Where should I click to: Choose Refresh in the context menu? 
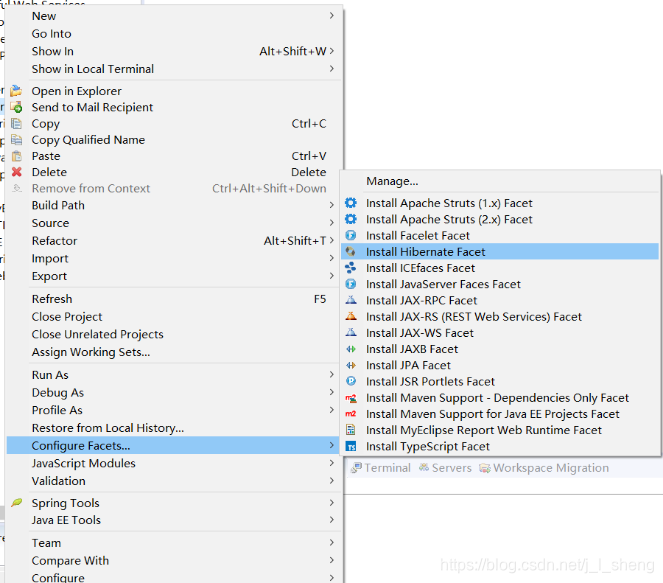click(x=173, y=299)
